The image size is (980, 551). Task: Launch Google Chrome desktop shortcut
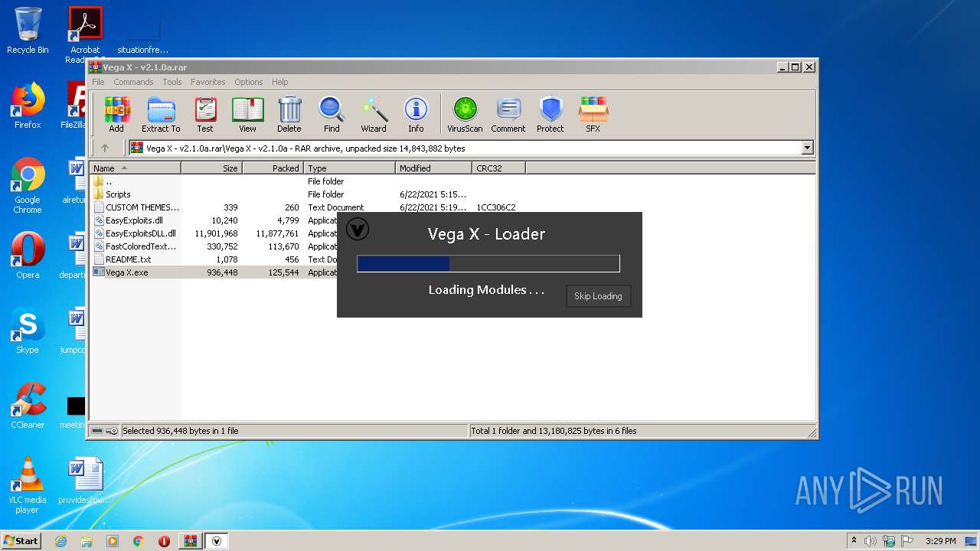point(28,185)
